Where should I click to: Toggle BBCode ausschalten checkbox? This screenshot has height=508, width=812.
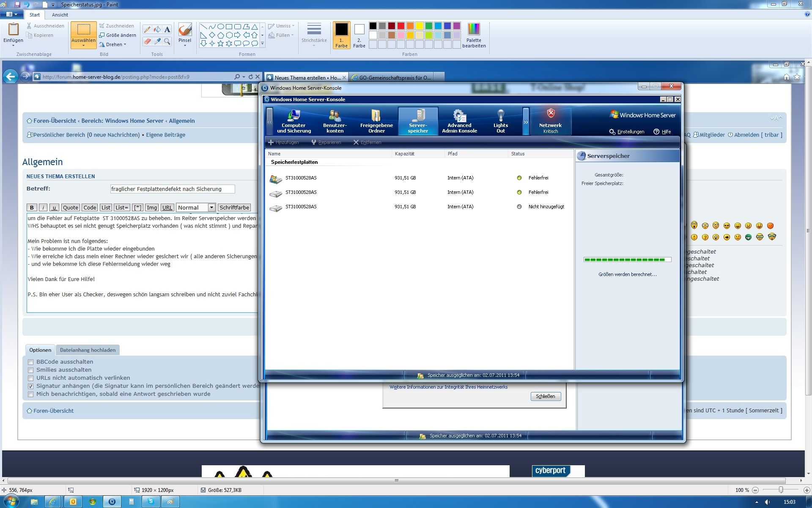30,362
